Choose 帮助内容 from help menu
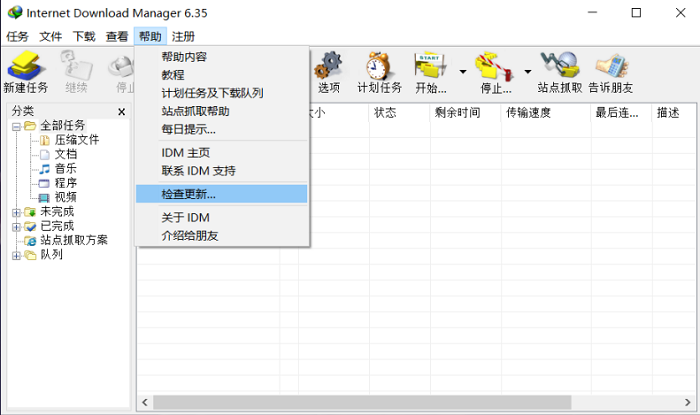The image size is (700, 415). click(222, 57)
